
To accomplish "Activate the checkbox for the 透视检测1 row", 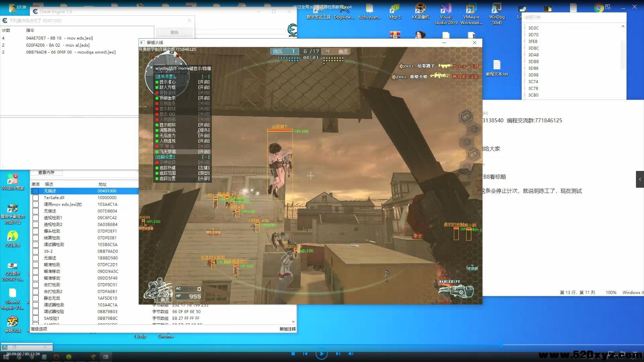I will (x=36, y=218).
